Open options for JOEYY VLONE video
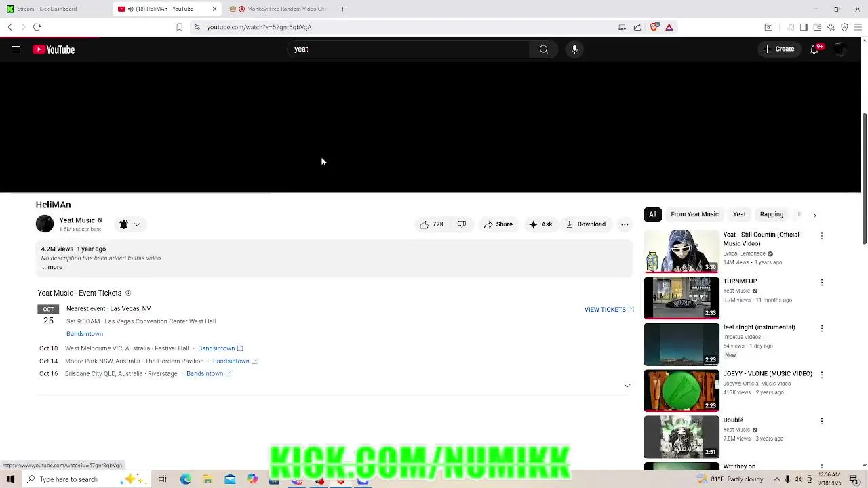This screenshot has width=868, height=488. [x=822, y=375]
